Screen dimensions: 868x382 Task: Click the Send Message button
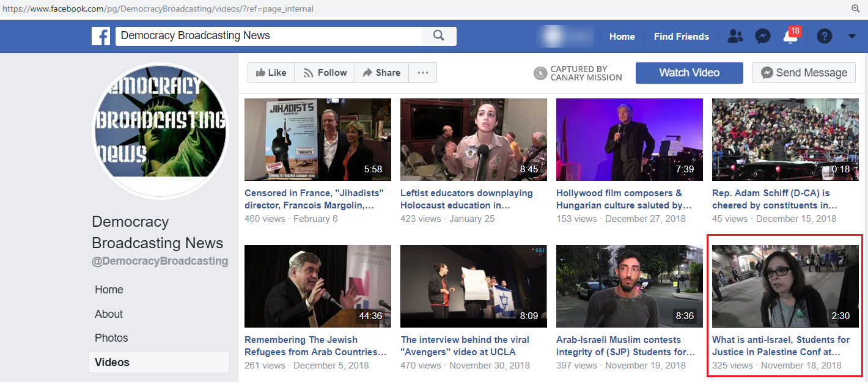pos(804,73)
